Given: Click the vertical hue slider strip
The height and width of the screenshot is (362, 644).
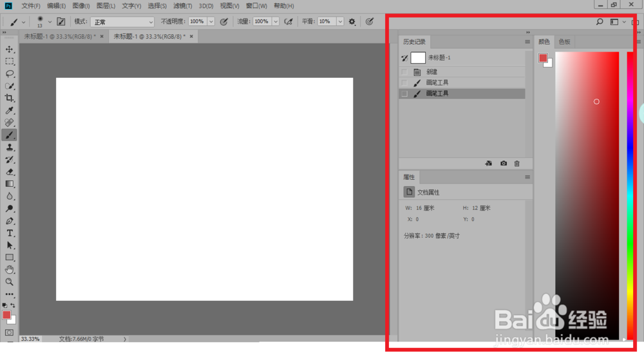Looking at the screenshot, I should click(630, 196).
